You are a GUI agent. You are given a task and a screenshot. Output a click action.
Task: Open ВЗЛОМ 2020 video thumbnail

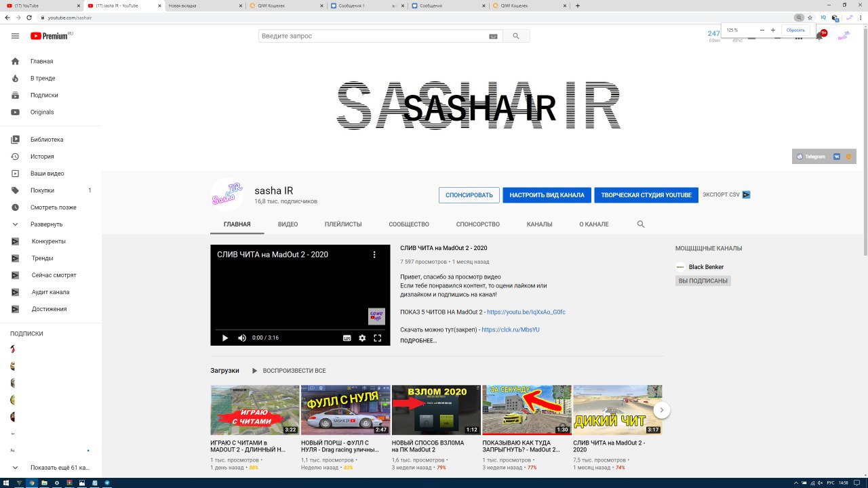click(436, 410)
